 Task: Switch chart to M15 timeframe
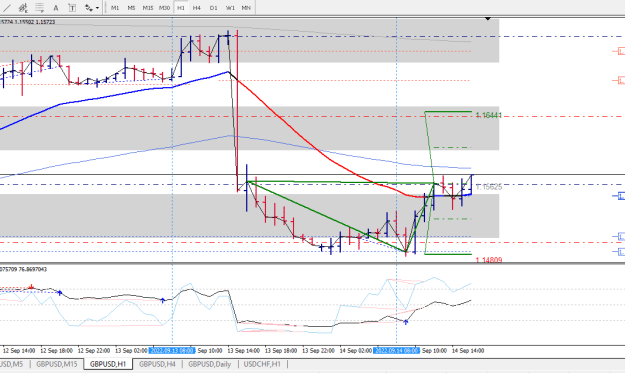[148, 8]
